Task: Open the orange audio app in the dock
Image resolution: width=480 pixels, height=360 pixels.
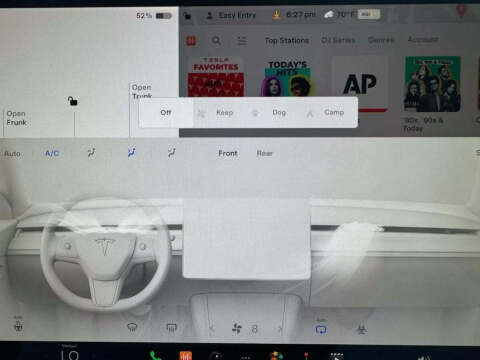Action: [x=186, y=356]
